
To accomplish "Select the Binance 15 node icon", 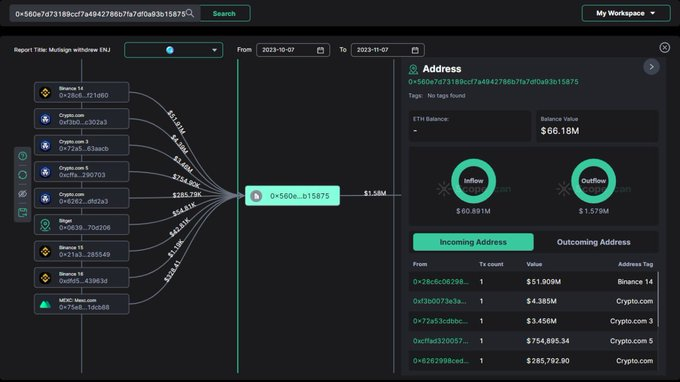I will pos(45,251).
